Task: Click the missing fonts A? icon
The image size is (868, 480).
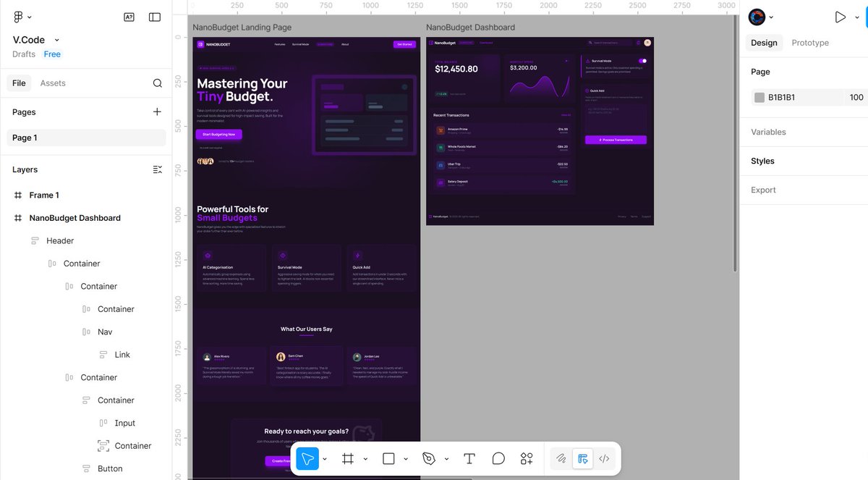Action: point(129,17)
